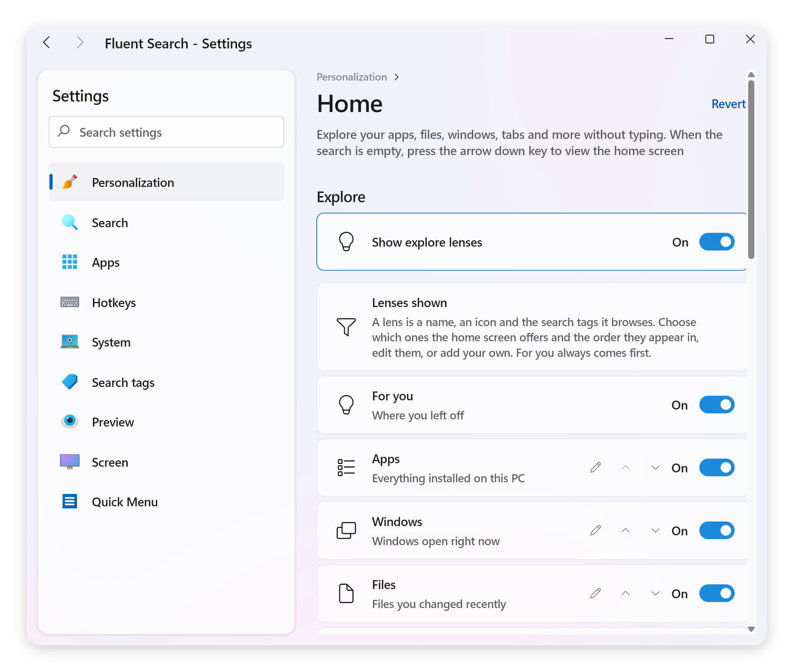
Task: Click 'Everything installed on this PC' text
Action: click(x=448, y=478)
